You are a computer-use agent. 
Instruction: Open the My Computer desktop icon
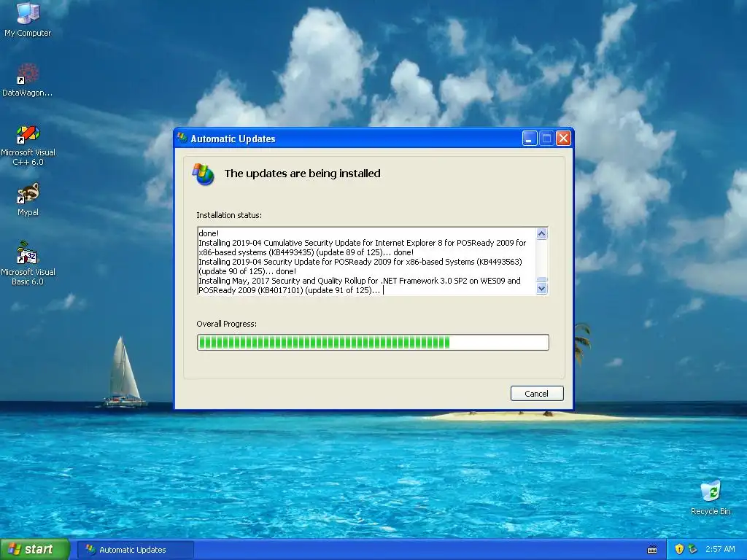tap(28, 19)
